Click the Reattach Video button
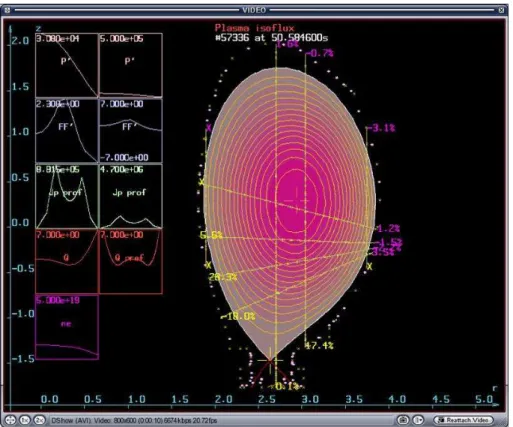513x427 pixels. (x=464, y=420)
